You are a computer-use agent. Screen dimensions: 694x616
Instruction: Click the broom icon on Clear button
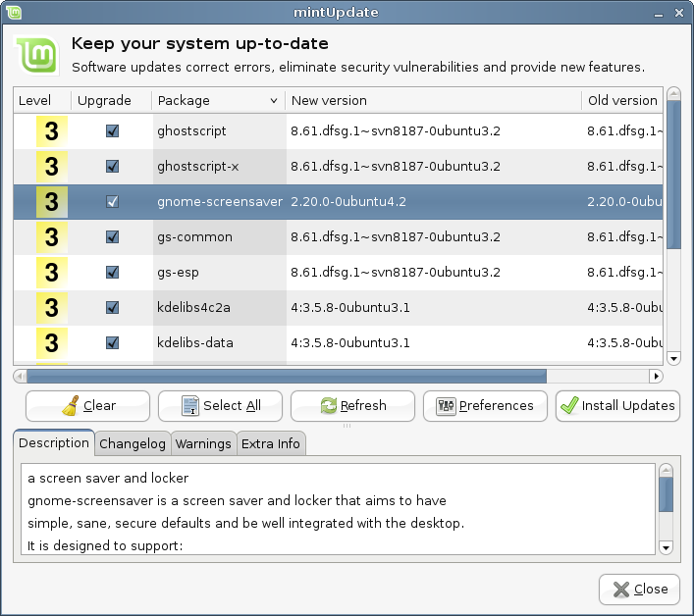70,405
